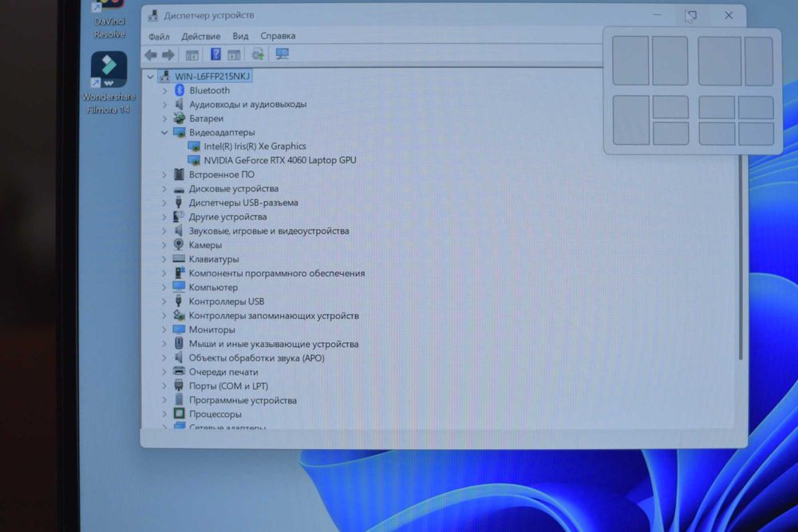This screenshot has width=798, height=532.
Task: Click the NVIDIA GeForce RTX 4060 adapter icon
Action: 194,160
